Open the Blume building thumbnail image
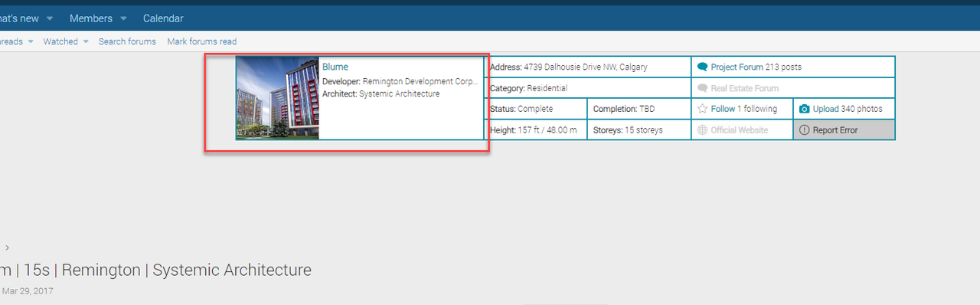 click(277, 98)
